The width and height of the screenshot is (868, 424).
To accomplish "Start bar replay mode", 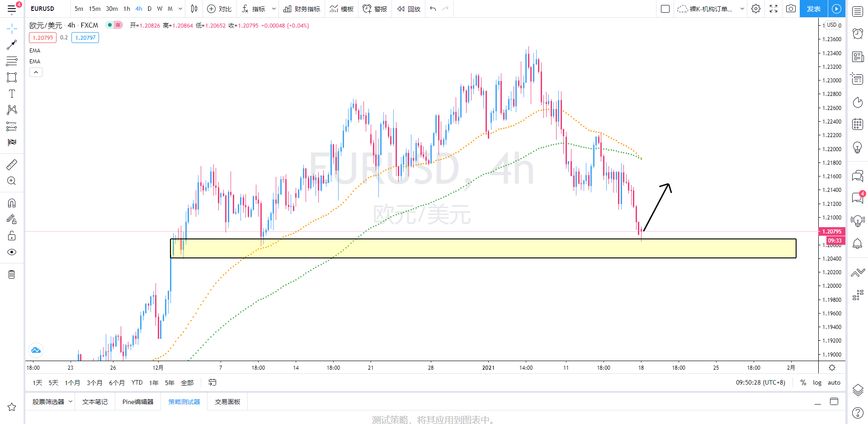I will coord(409,9).
